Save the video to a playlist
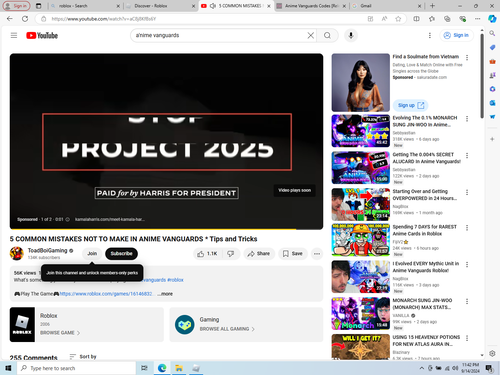 293,254
